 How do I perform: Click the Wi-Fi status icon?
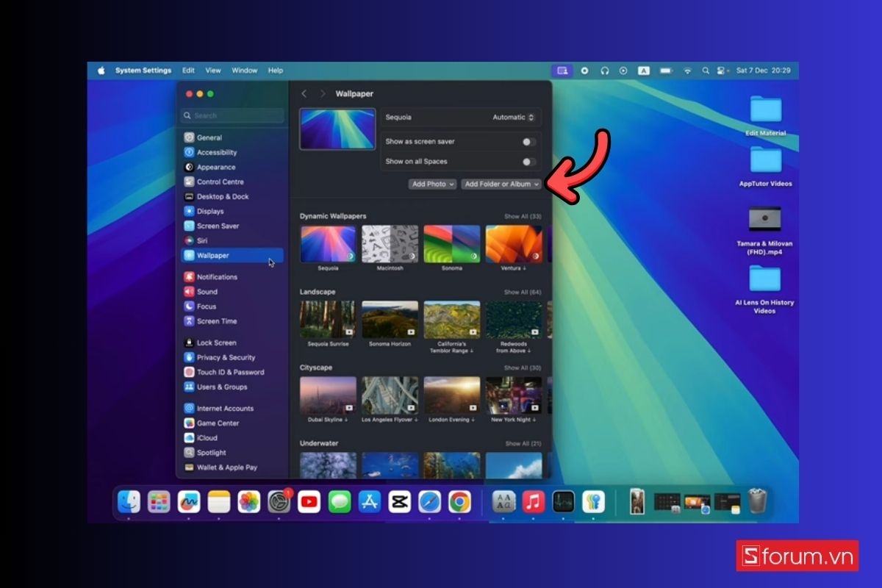click(687, 71)
